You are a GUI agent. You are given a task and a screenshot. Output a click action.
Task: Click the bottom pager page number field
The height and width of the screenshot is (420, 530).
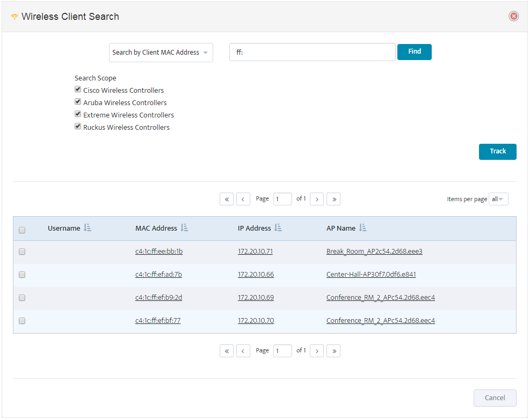[282, 351]
